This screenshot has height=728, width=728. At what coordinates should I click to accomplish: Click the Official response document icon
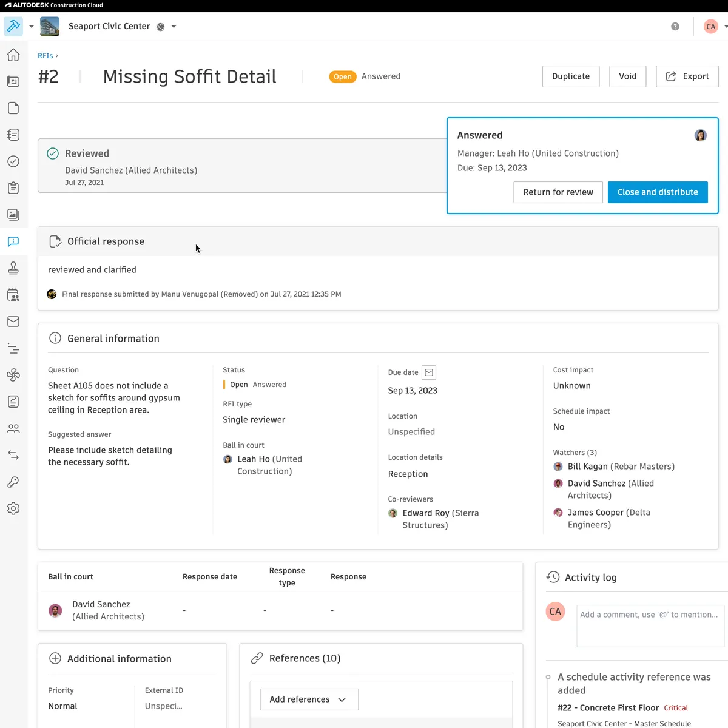tap(55, 241)
